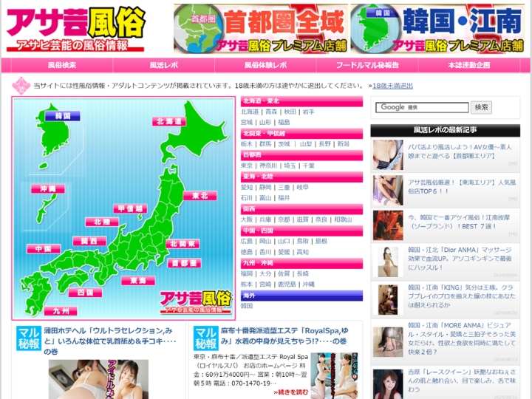Select the 首都圏 label on the map
Screen dimensions: 532x399
184,263
